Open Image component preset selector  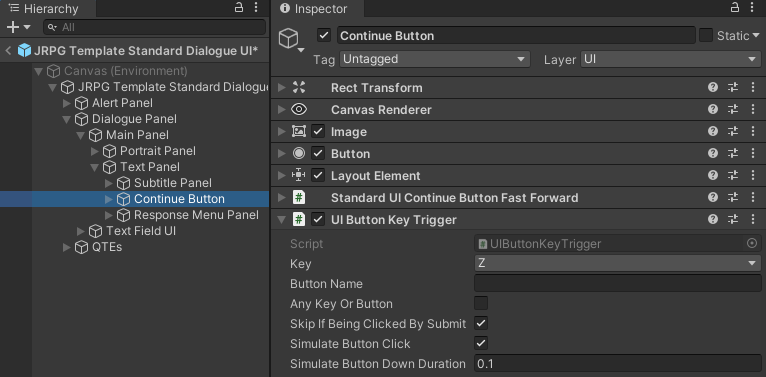coord(733,131)
